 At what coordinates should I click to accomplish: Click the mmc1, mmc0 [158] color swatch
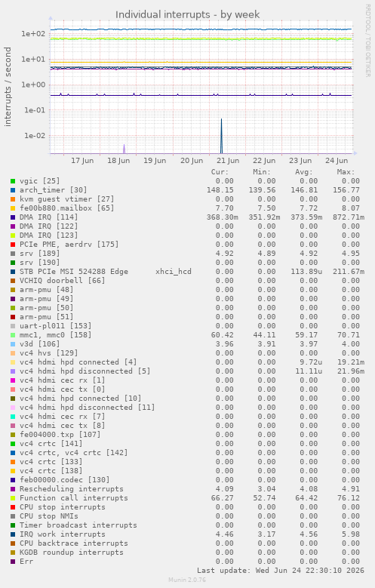[x=13, y=335]
